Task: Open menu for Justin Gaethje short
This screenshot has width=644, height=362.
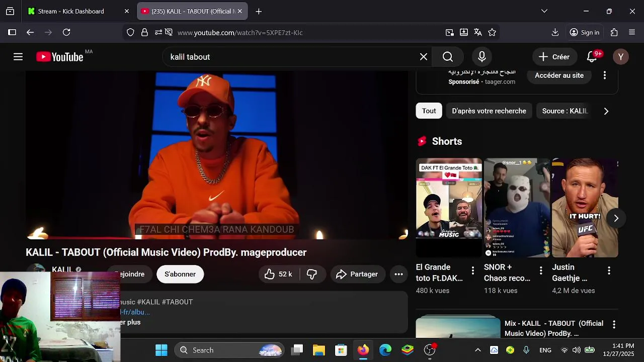Action: tap(609, 270)
